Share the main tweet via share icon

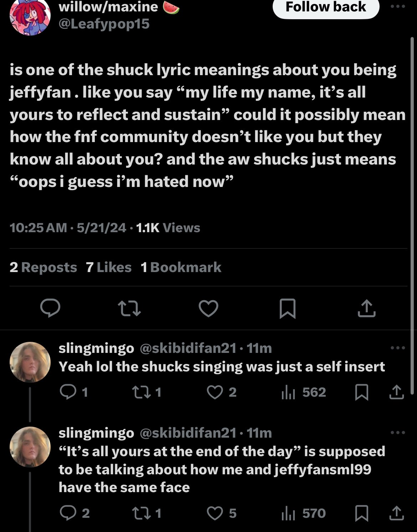pos(366,308)
